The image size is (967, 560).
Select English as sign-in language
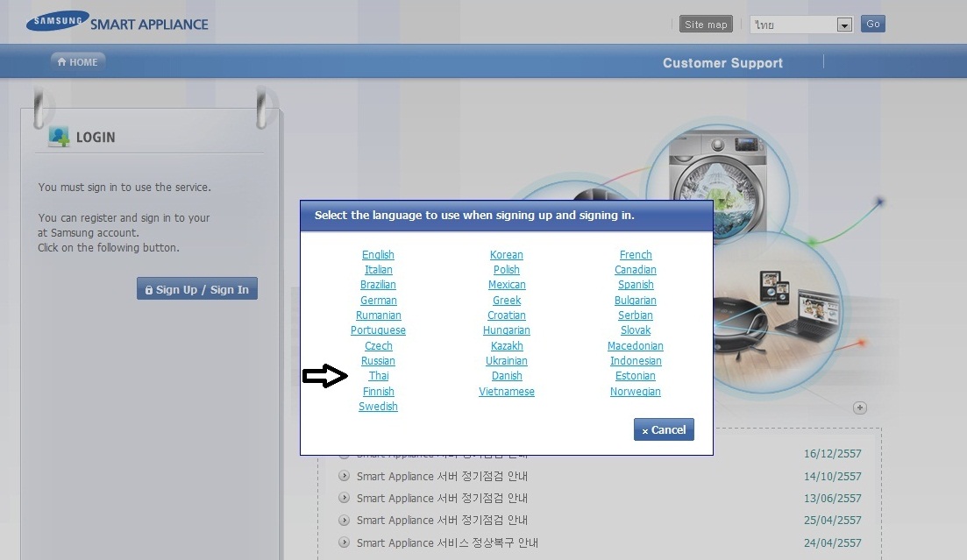378,255
